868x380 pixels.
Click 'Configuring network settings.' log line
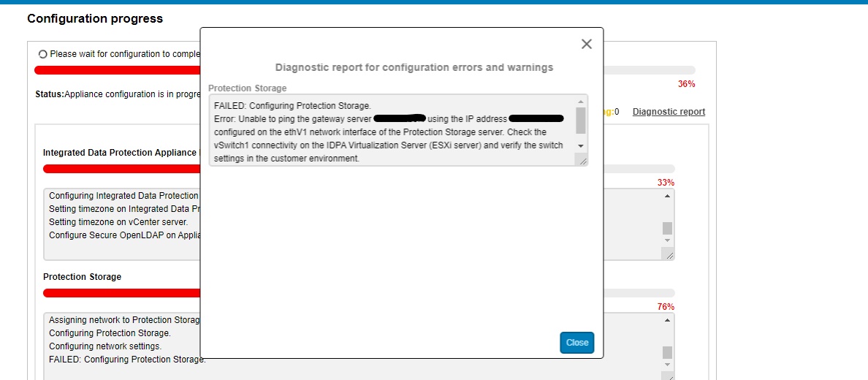coord(105,346)
